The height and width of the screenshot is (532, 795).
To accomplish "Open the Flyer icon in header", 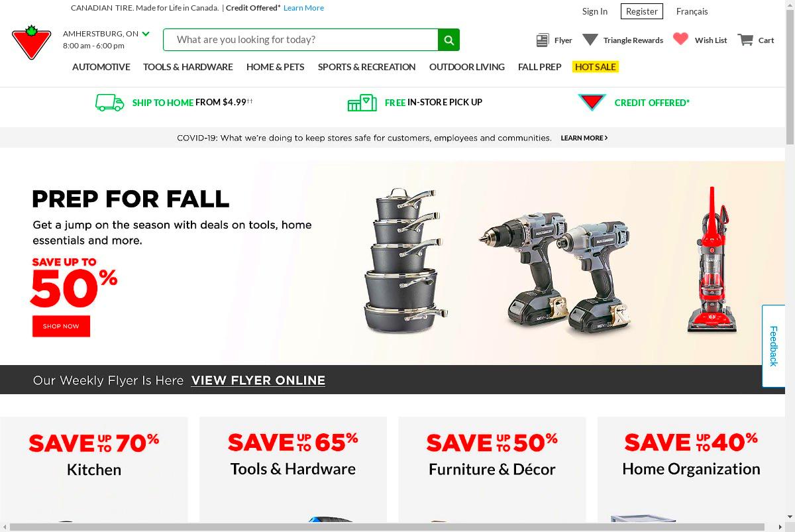I will tap(543, 40).
